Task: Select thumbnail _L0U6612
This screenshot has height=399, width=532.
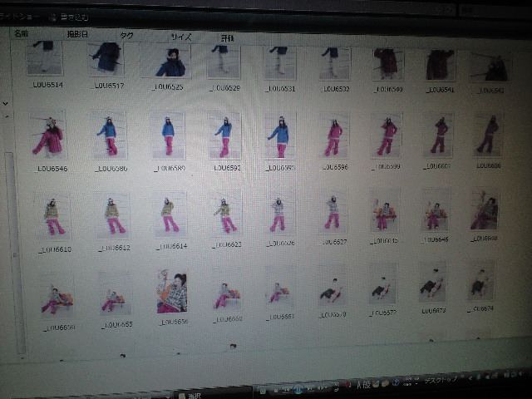Action: point(113,215)
